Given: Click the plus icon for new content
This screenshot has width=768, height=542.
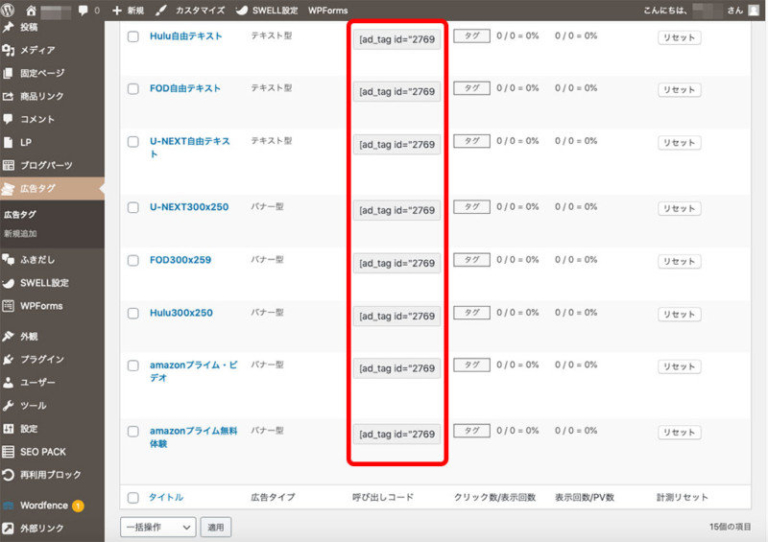Looking at the screenshot, I should click(x=116, y=10).
